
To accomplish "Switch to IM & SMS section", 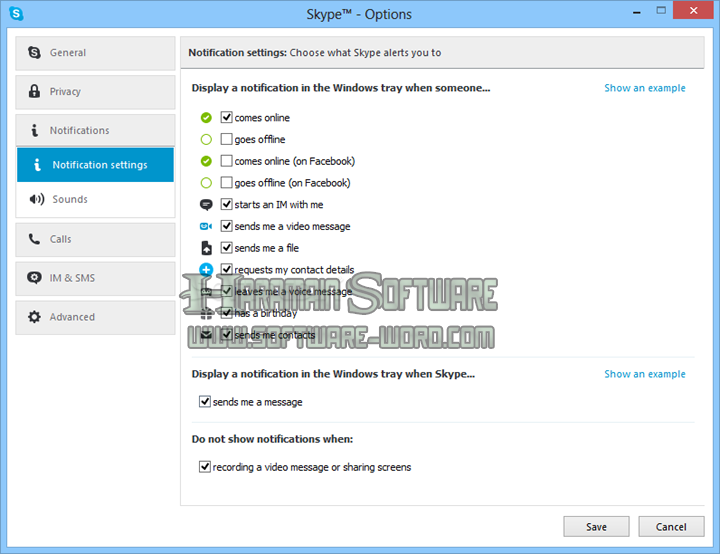I will [95, 278].
